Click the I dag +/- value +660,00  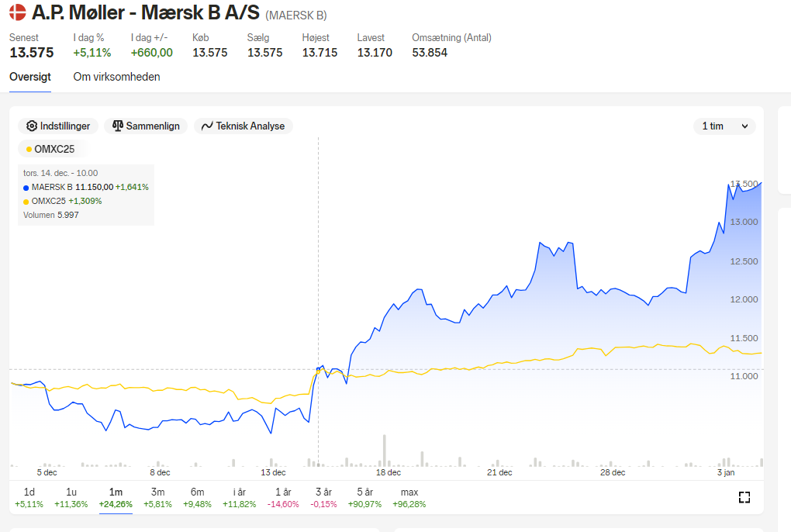pos(151,53)
